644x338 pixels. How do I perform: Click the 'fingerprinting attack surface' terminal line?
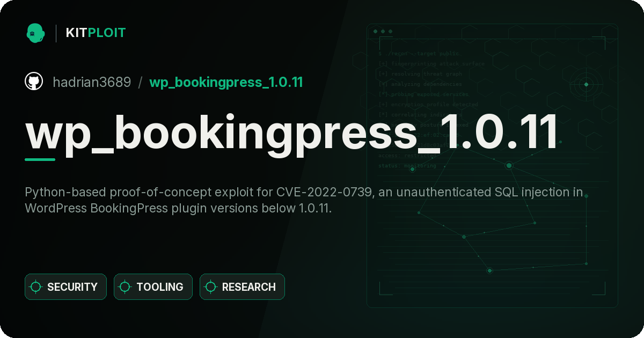click(x=431, y=64)
